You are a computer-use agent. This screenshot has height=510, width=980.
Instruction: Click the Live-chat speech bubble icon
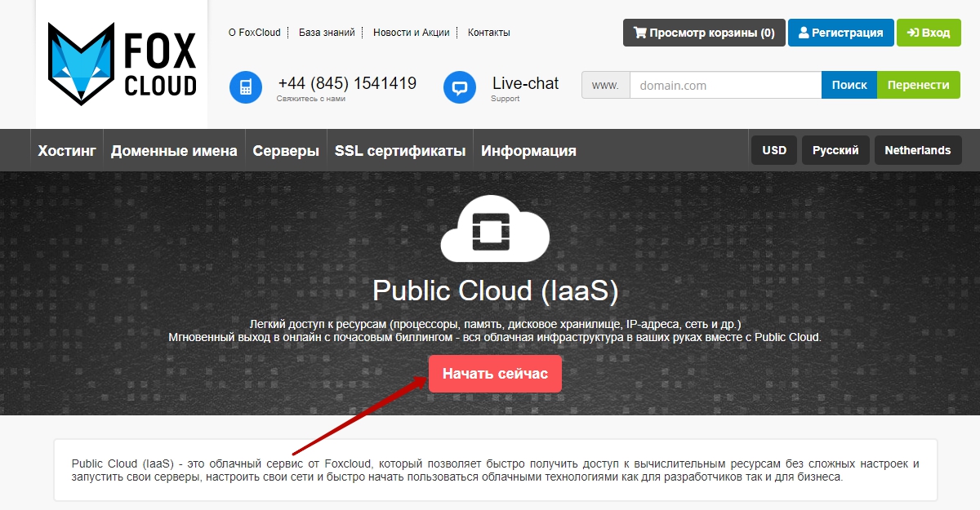[x=460, y=87]
